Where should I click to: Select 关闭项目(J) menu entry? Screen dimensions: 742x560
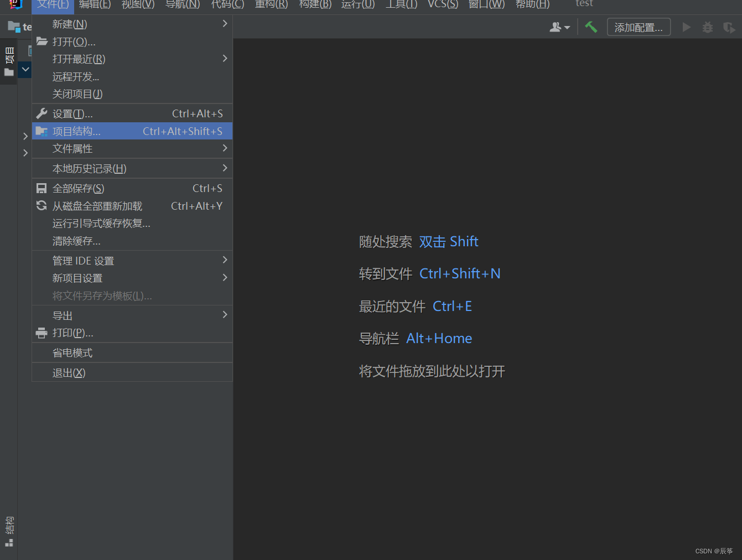[132, 94]
